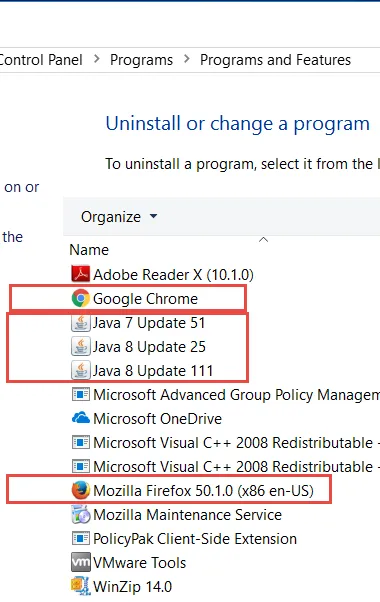Select Microsoft Advanced Group Policy Management entry
Image resolution: width=380 pixels, height=602 pixels.
click(x=225, y=395)
